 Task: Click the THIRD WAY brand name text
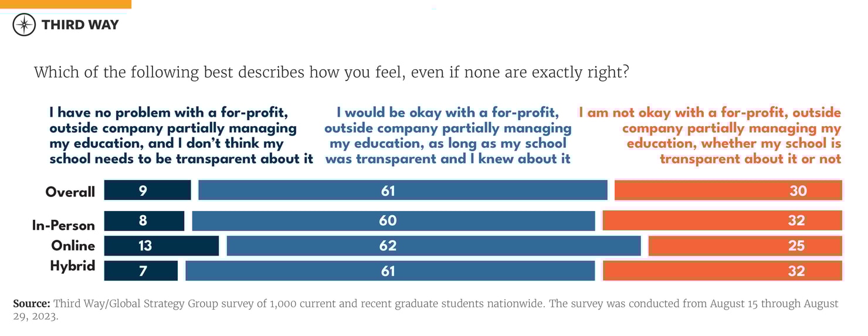point(80,25)
